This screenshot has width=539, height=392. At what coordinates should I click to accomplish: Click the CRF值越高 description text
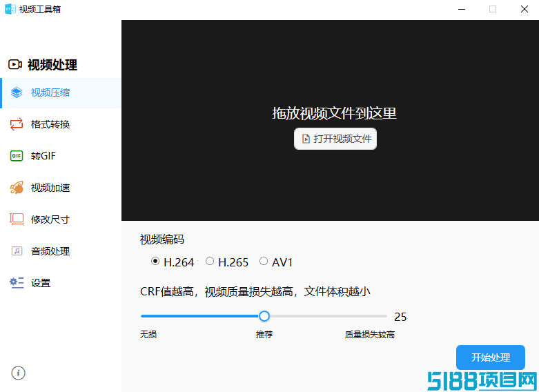tap(255, 292)
